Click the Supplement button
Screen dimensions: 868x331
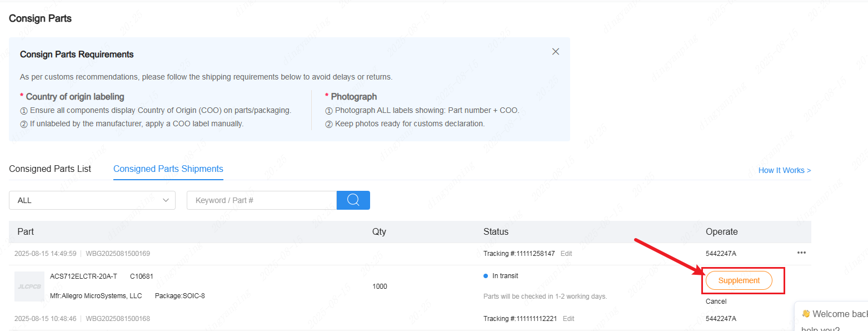739,280
